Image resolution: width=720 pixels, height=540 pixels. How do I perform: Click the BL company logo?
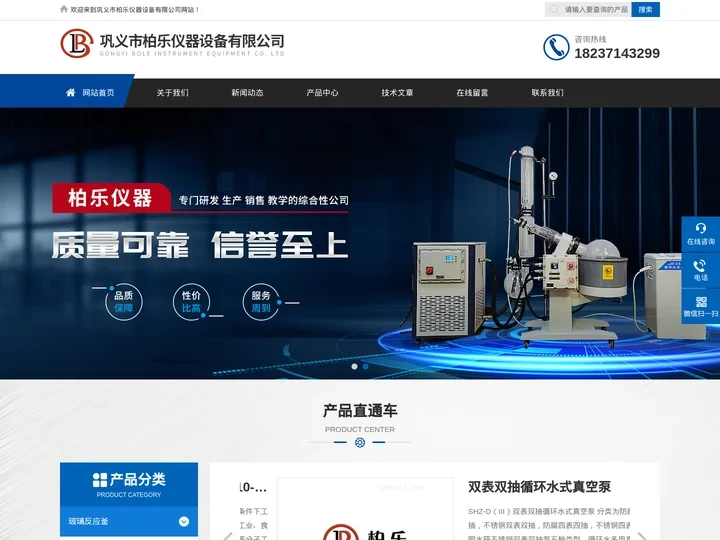[77, 44]
